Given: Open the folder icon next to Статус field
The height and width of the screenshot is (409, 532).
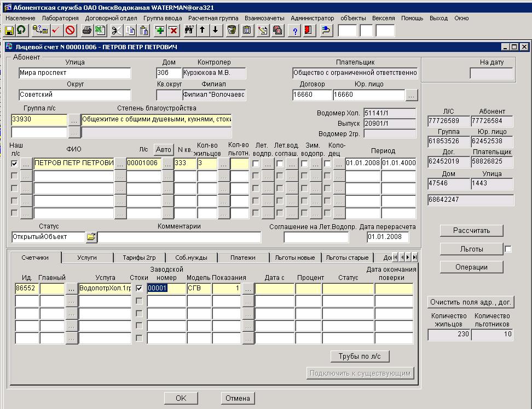Looking at the screenshot, I should (91, 237).
